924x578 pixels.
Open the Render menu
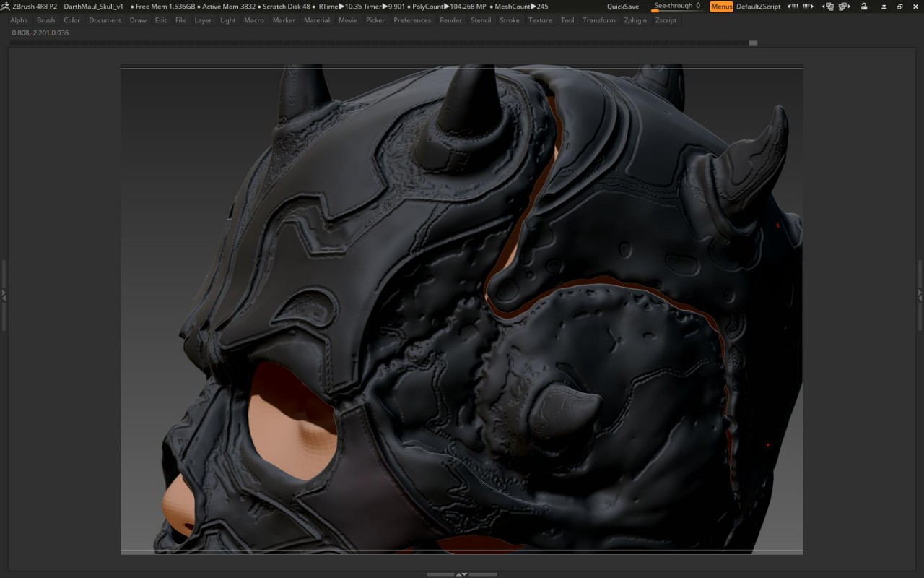[x=450, y=20]
